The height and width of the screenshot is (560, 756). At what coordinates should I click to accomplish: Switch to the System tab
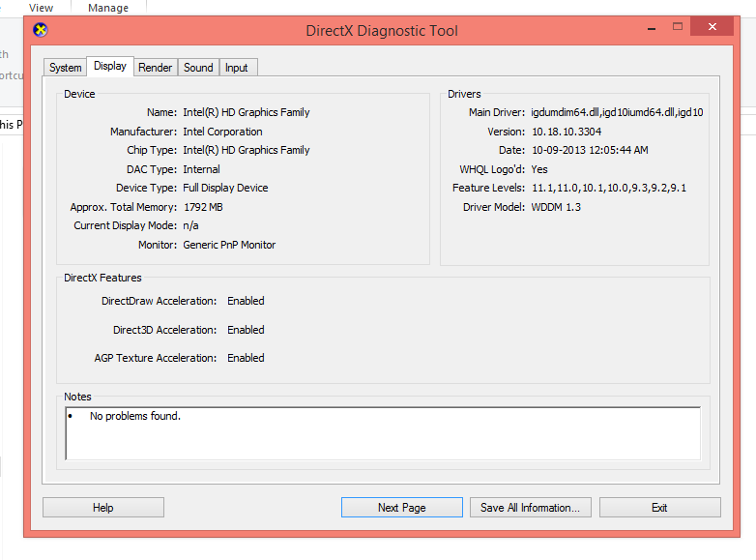click(x=65, y=68)
